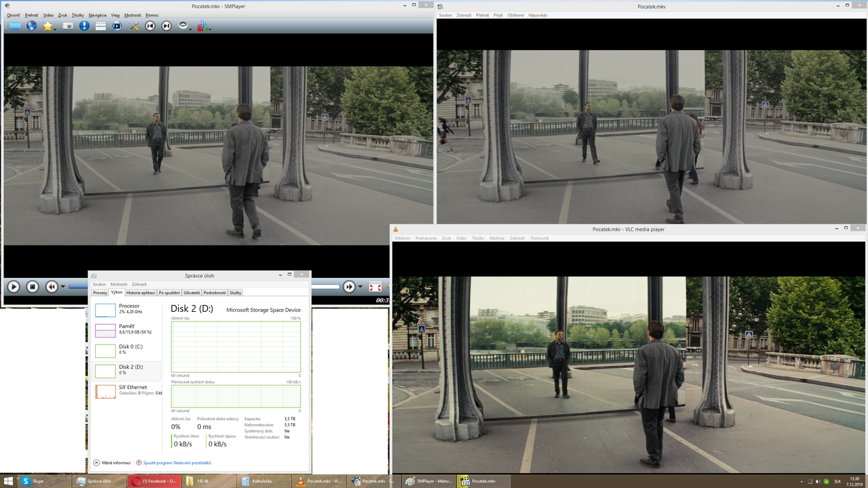Open rewind options dropdown in SMPlayer
The image size is (868, 488).
[x=63, y=287]
